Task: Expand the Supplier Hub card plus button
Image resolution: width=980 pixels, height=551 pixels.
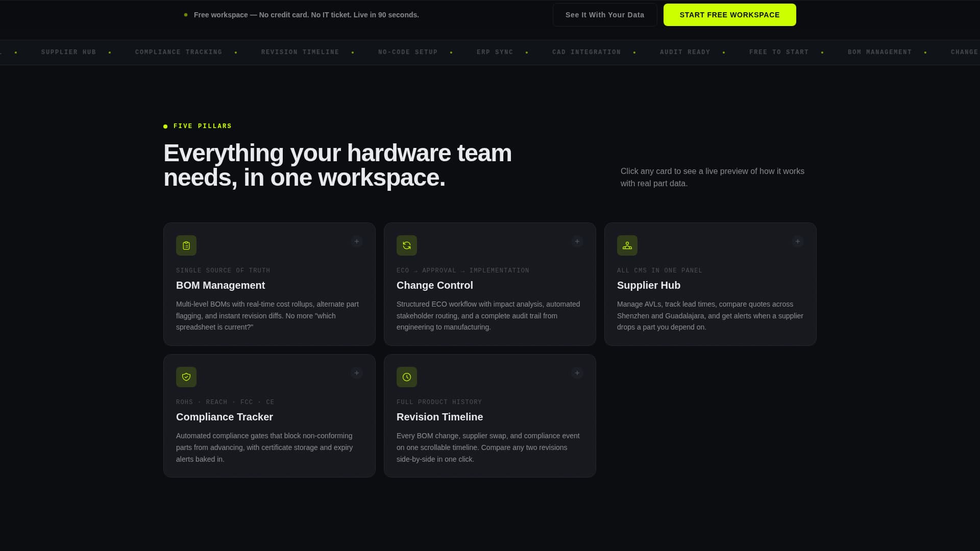Action: [798, 241]
